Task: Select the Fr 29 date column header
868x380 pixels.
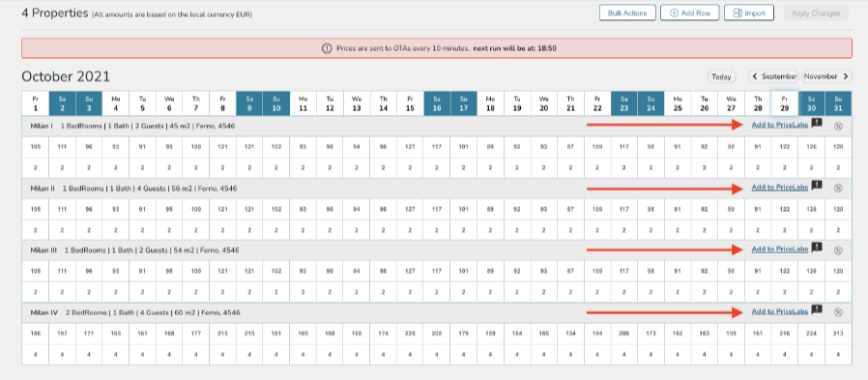Action: point(785,103)
